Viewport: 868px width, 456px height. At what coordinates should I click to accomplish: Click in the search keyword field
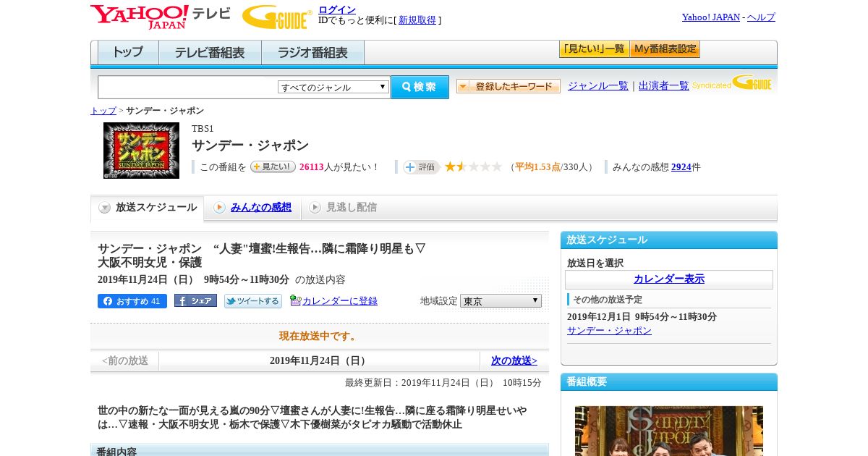[x=188, y=87]
